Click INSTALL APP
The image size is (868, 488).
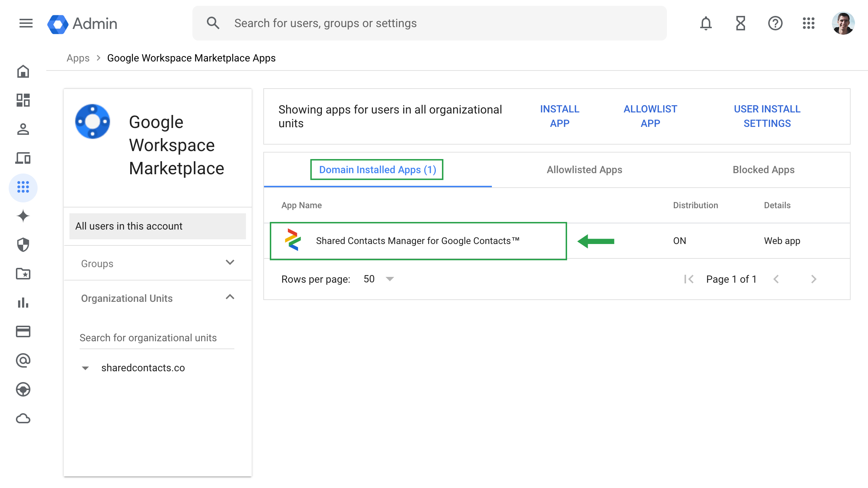click(x=560, y=116)
